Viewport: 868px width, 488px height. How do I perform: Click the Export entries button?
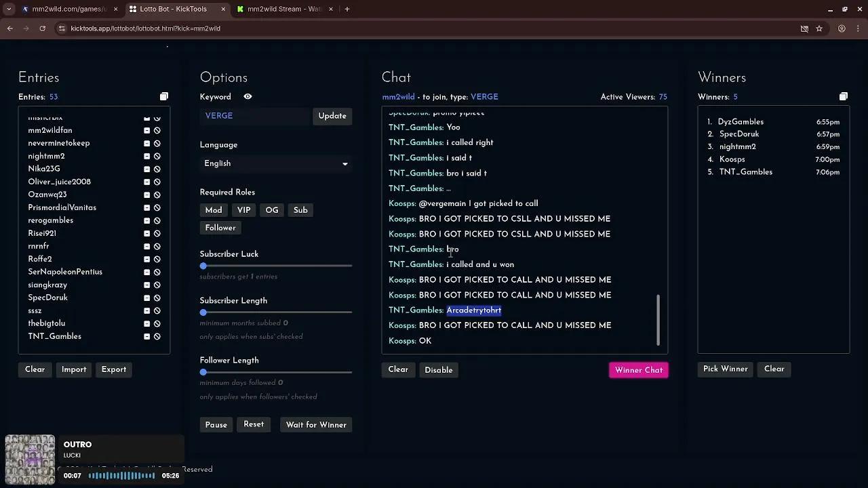(114, 369)
